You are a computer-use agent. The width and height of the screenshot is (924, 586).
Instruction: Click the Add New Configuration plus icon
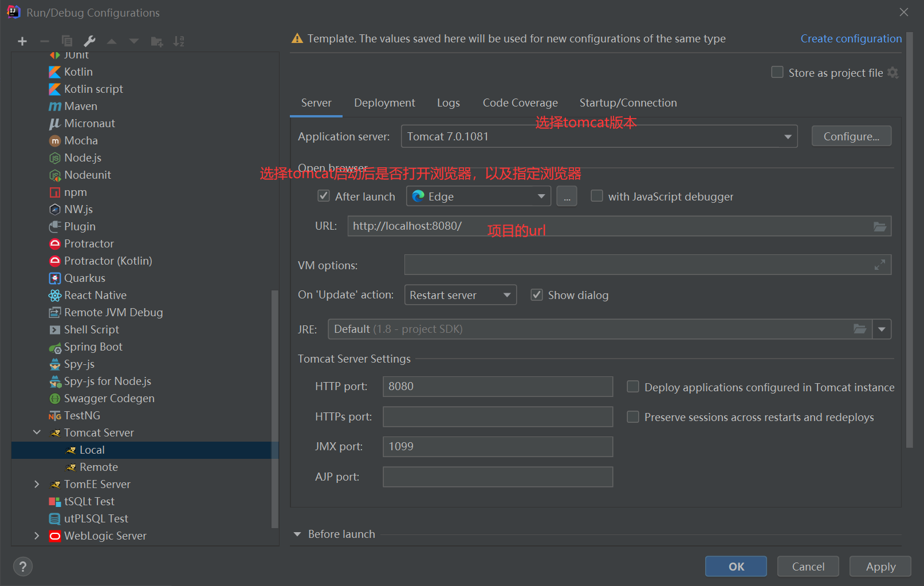tap(22, 41)
